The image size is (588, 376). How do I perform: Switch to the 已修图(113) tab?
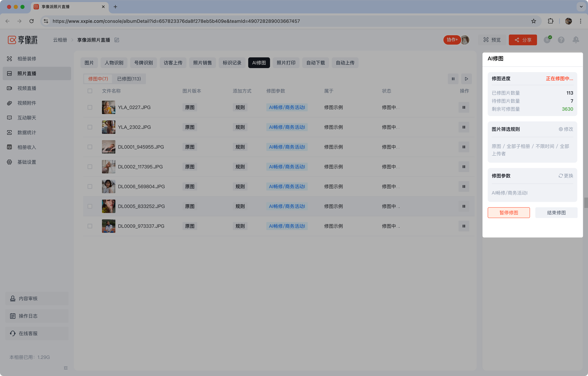point(129,79)
